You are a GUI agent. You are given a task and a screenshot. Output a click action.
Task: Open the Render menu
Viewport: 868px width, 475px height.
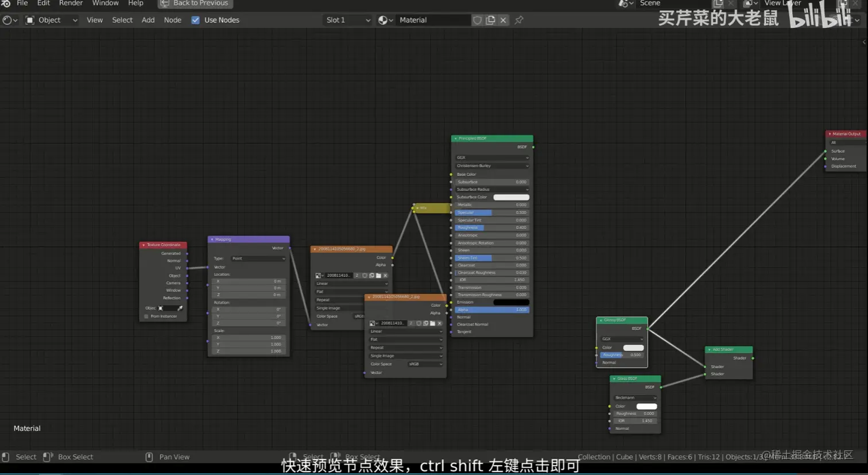click(x=71, y=3)
